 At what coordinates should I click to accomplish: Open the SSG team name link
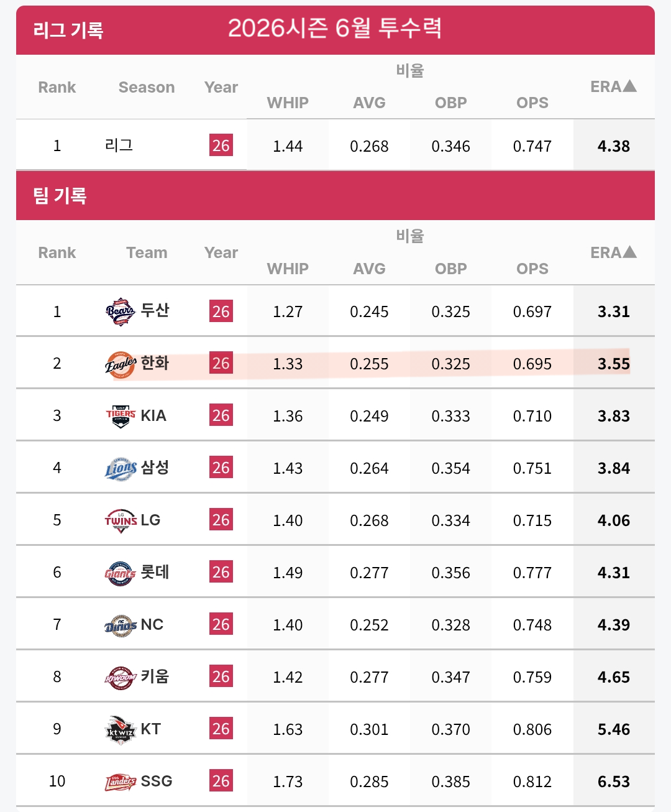tap(157, 781)
